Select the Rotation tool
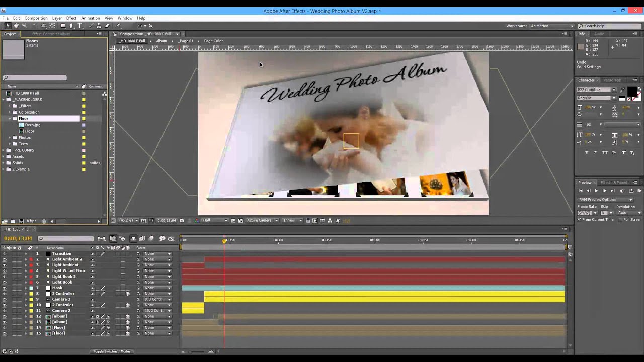 (35, 26)
